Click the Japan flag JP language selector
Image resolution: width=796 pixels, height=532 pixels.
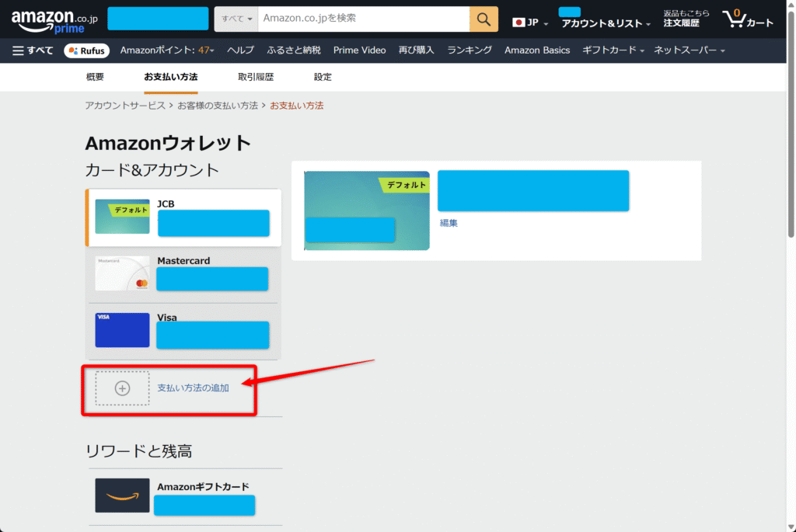tap(530, 23)
